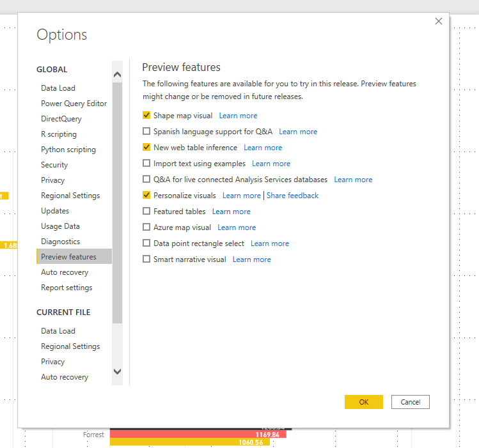Close the Options dialog with X
The height and width of the screenshot is (448, 479).
click(438, 21)
